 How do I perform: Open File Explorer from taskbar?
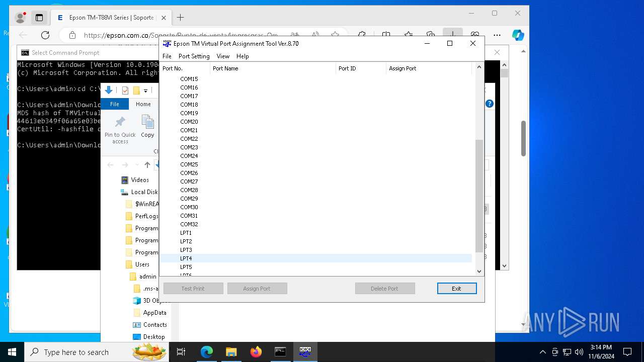(x=231, y=352)
